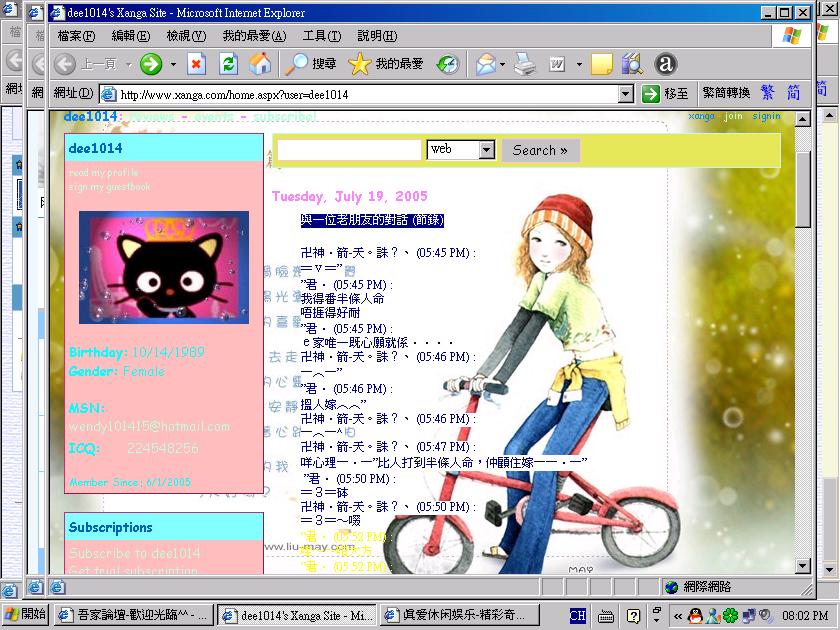The image size is (840, 630).
Task: Switch to the 真愛休閑娛樂 taskbar window
Action: coord(461,616)
